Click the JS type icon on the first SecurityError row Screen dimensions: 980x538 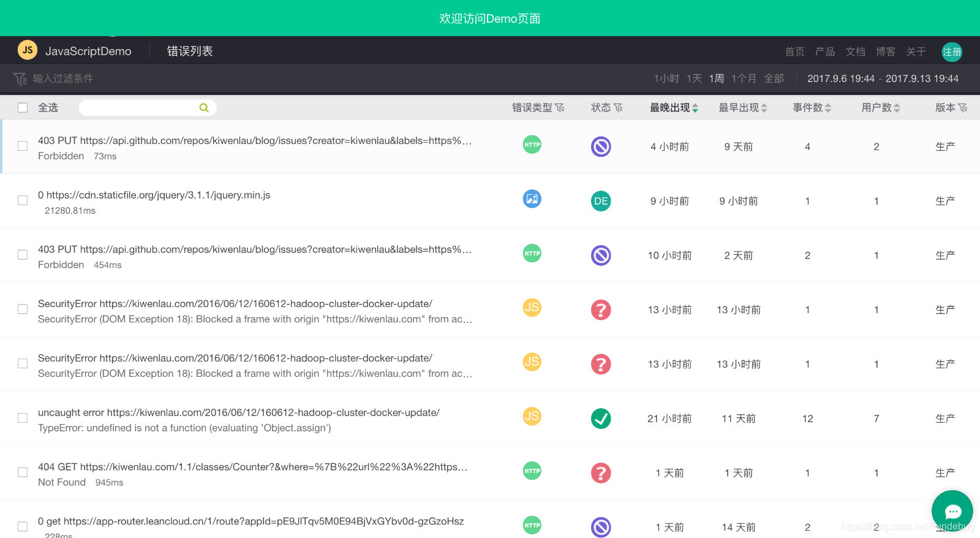pyautogui.click(x=532, y=307)
